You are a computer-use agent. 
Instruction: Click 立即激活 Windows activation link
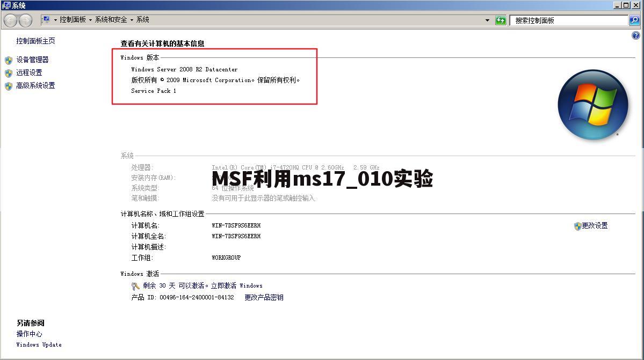click(236, 285)
